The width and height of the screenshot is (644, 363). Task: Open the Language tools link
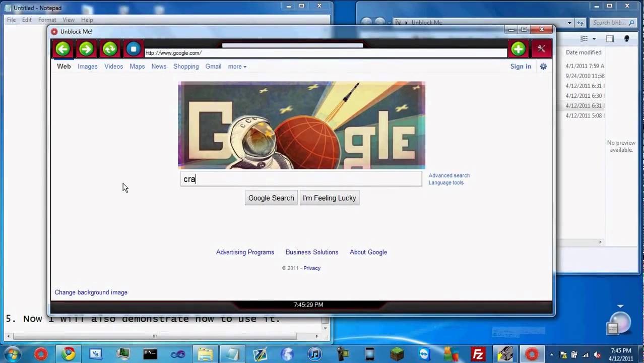pyautogui.click(x=446, y=183)
